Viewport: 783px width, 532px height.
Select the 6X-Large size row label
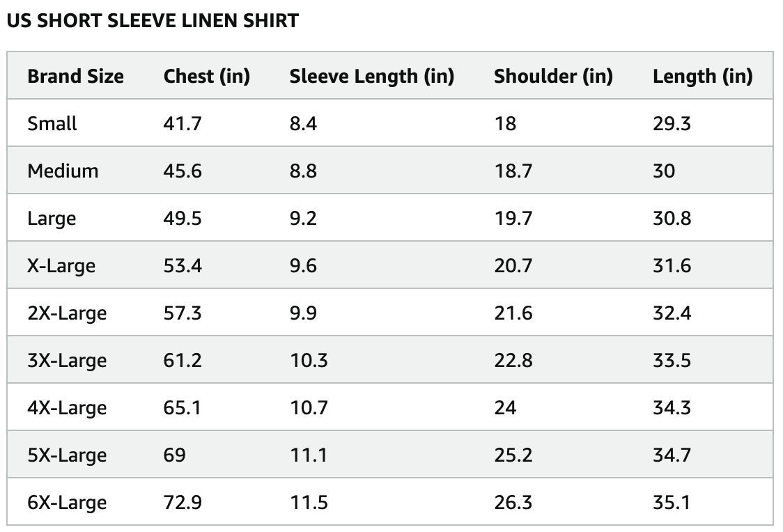[67, 502]
